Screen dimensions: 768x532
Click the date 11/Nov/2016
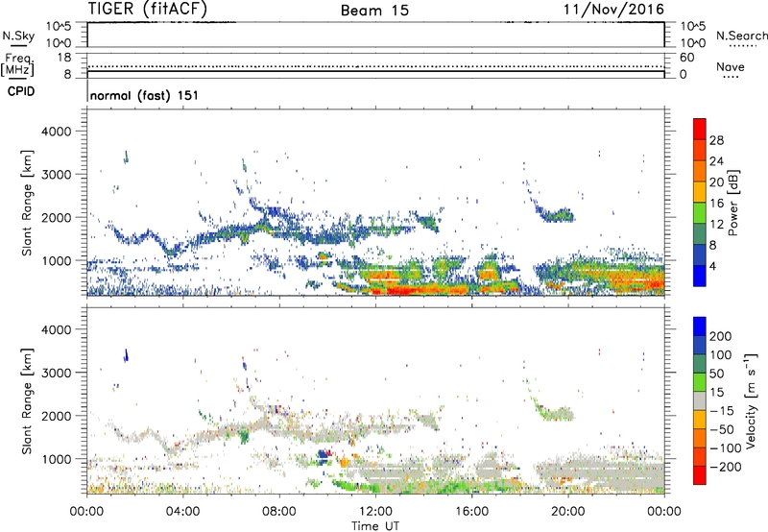pyautogui.click(x=613, y=9)
